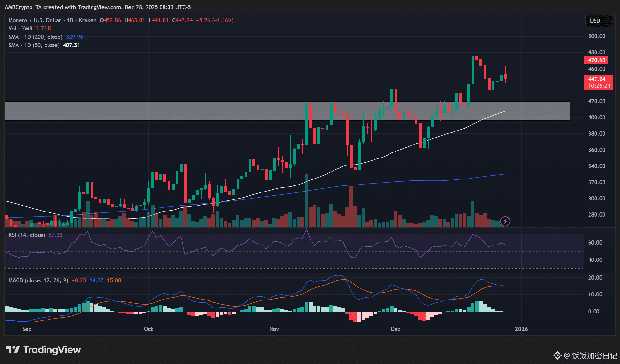This screenshot has width=620, height=364.
Task: Open the Kraken exchange selector
Action: pos(87,20)
